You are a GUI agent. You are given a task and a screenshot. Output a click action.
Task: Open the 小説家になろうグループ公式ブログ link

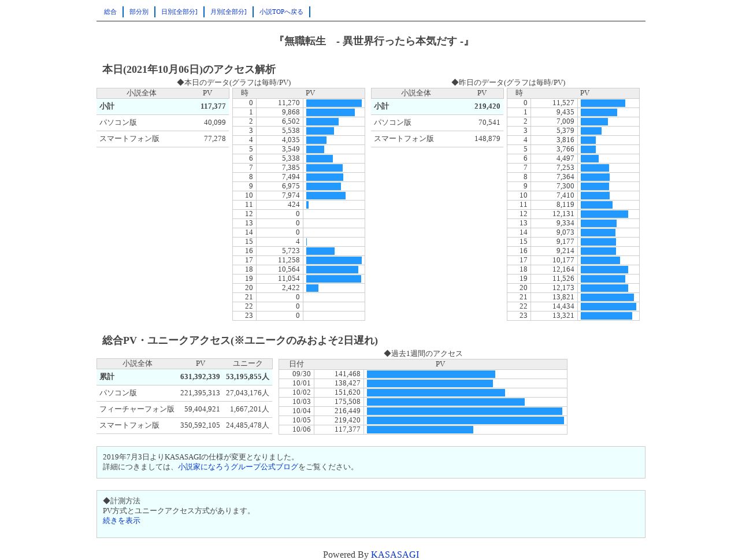click(x=238, y=467)
